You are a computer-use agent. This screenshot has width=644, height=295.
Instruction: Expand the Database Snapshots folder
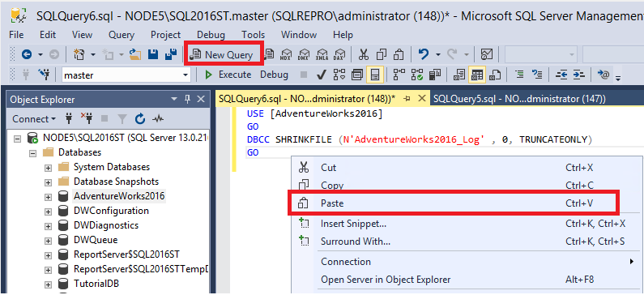click(48, 182)
